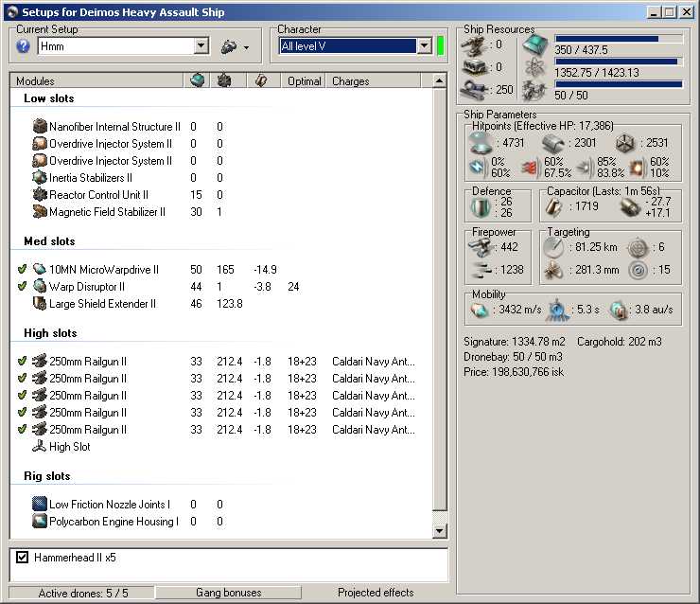This screenshot has height=604, width=700.
Task: Click the Price: 198,630,766 isk text
Action: [x=514, y=372]
